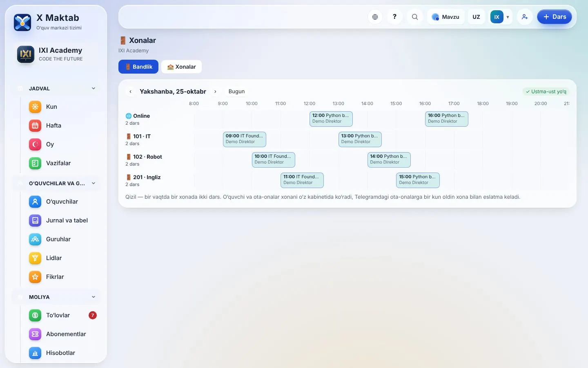Click the question mark help icon
Screen dimensions: 588x368
(x=394, y=17)
